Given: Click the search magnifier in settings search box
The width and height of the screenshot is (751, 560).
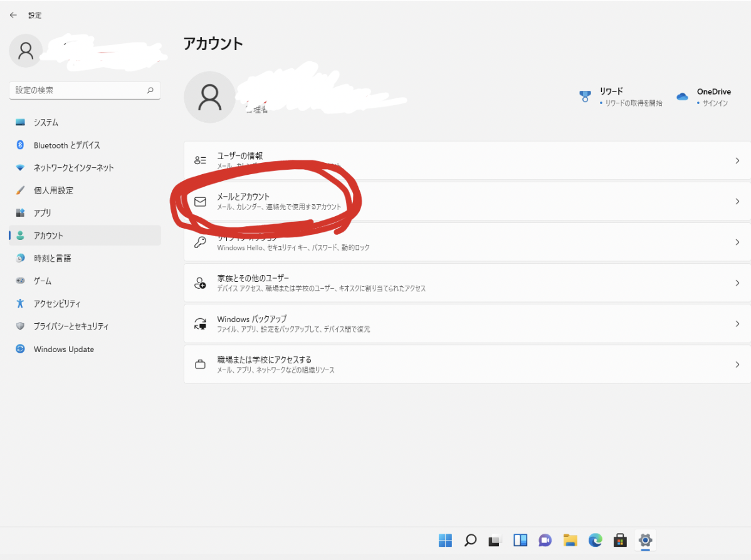Looking at the screenshot, I should [x=150, y=90].
